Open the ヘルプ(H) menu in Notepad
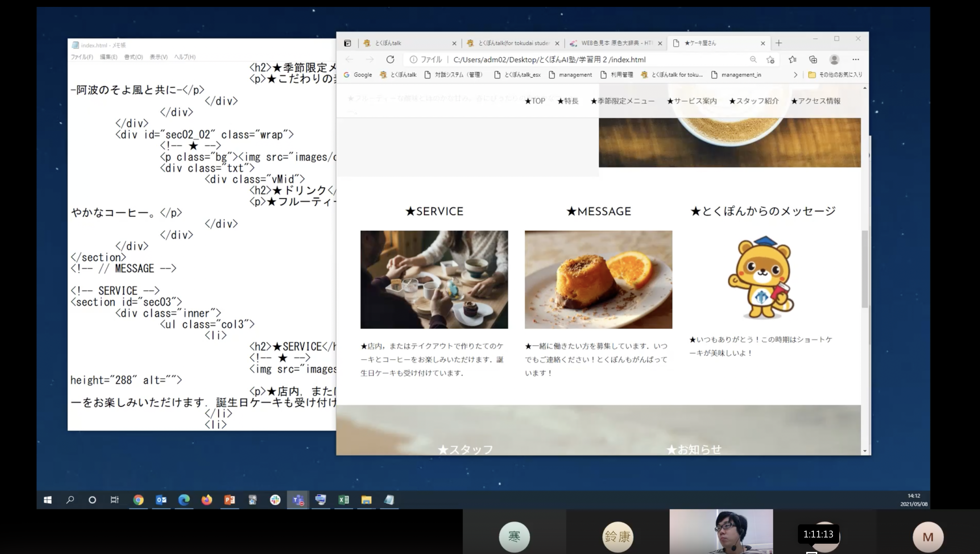The height and width of the screenshot is (554, 980). [184, 57]
